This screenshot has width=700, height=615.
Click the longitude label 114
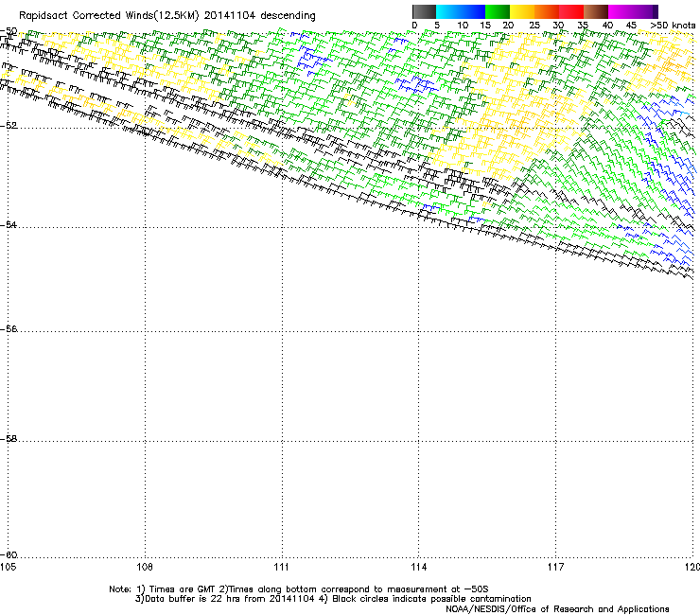[x=419, y=567]
